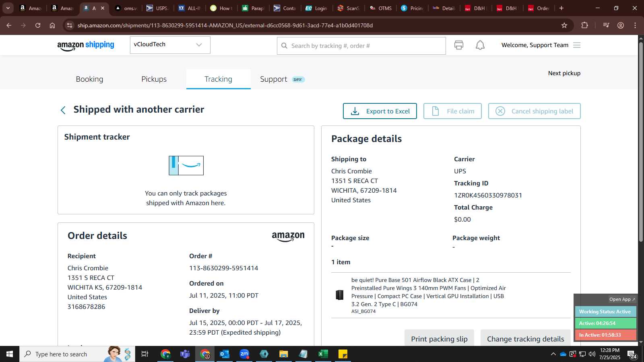The height and width of the screenshot is (362, 644).
Task: Open Microsoft Teams from taskbar
Action: [x=185, y=354]
